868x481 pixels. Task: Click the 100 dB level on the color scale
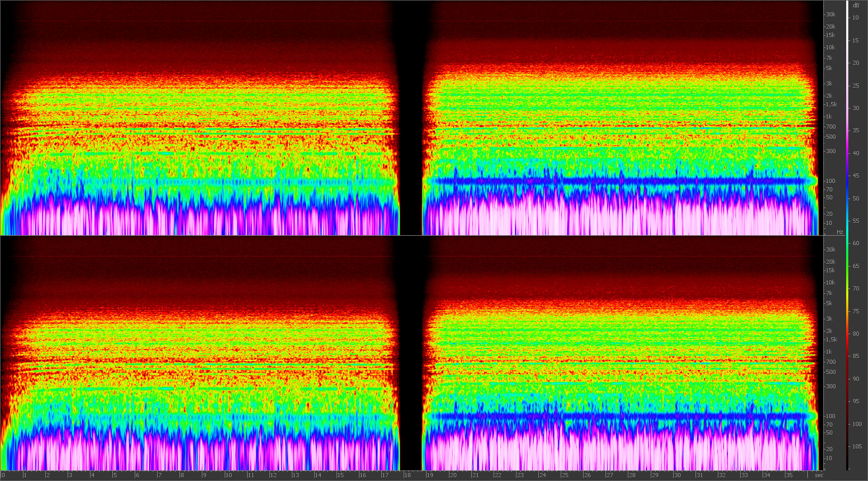(x=856, y=424)
